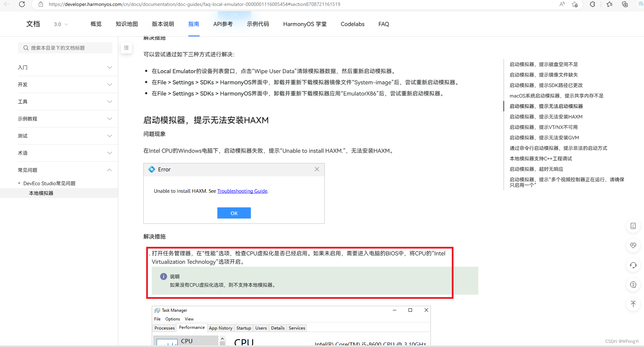The height and width of the screenshot is (347, 644).
Task: Collapse DevEco Studio常见问题 tree node
Action: (x=19, y=183)
